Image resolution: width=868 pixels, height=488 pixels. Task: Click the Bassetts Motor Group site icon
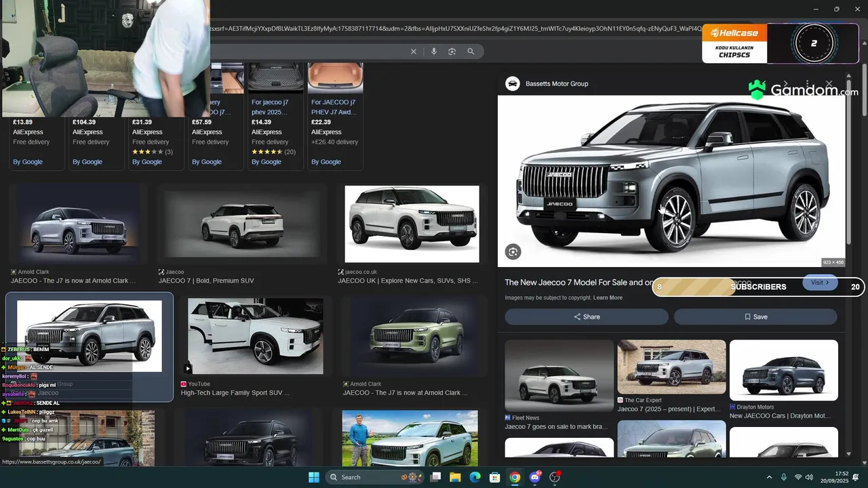[513, 83]
